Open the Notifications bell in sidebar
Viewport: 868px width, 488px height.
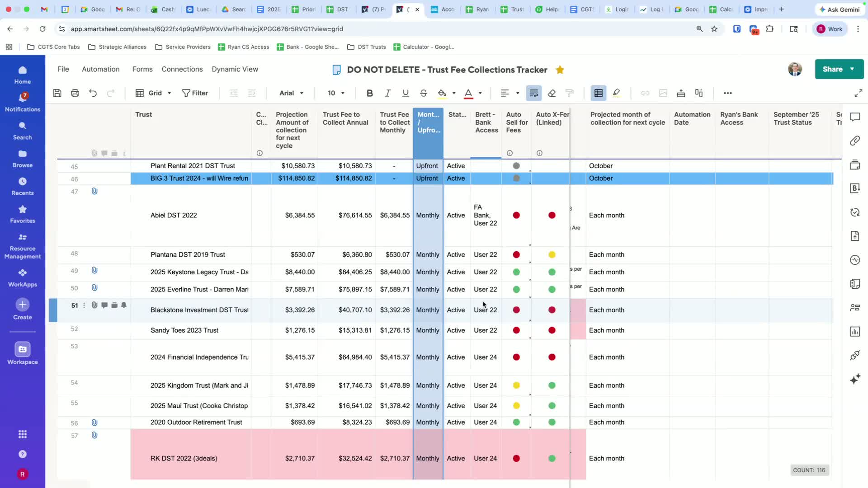[x=23, y=98]
